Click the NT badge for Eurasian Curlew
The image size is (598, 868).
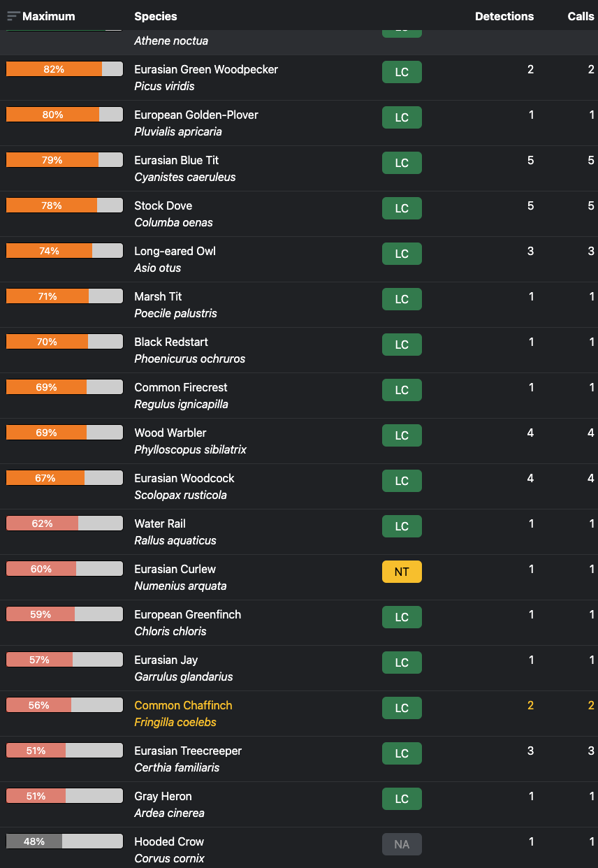402,572
